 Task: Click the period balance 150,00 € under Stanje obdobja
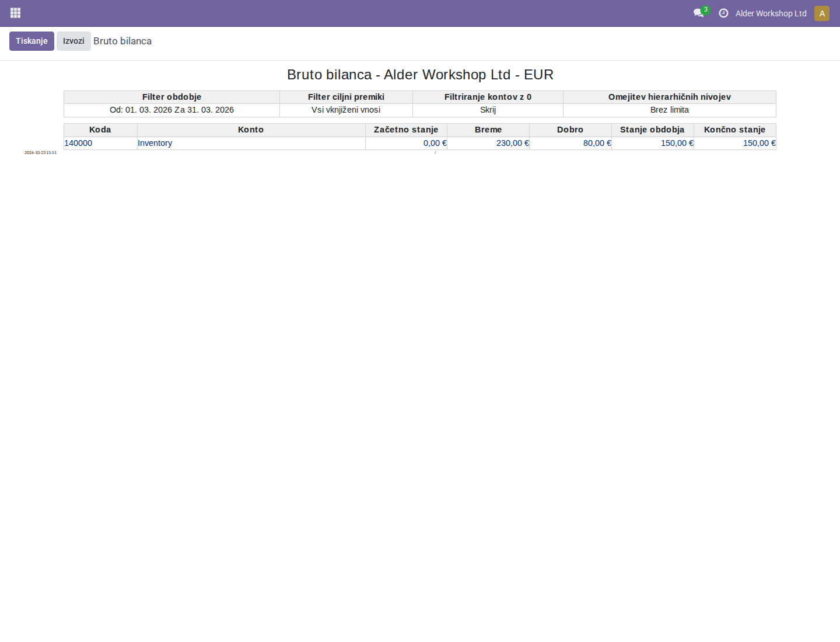(677, 143)
